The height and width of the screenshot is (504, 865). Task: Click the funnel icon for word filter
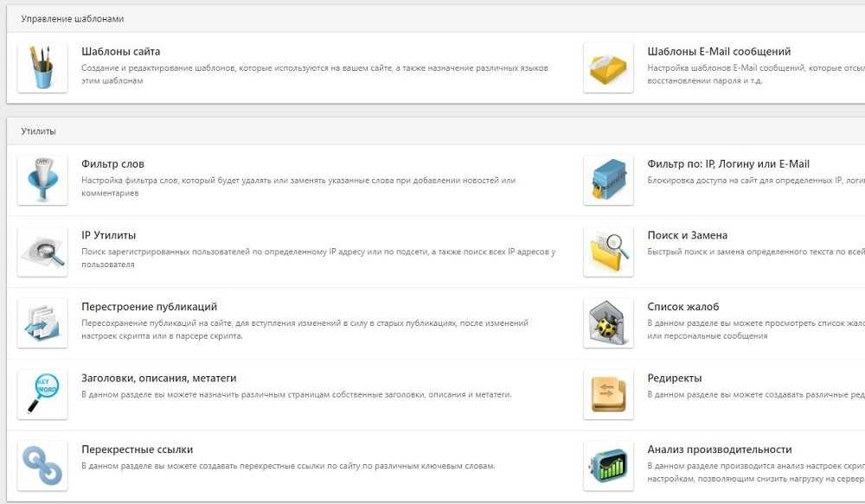pos(42,180)
